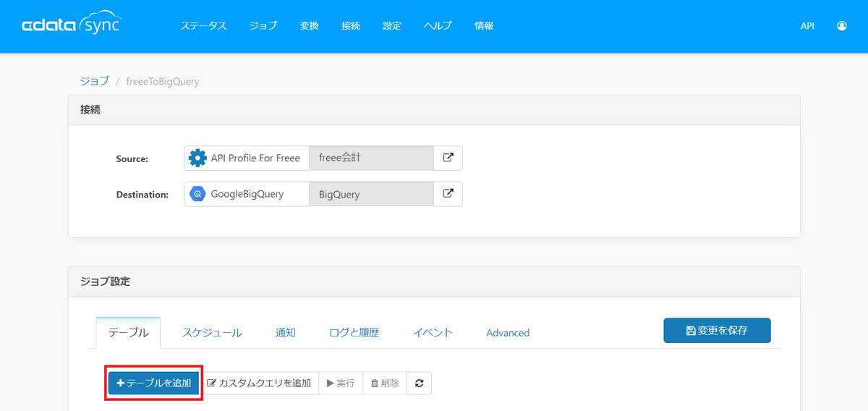Screen dimensions: 868x411
Task: Click the API Profile gear icon
Action: [197, 158]
